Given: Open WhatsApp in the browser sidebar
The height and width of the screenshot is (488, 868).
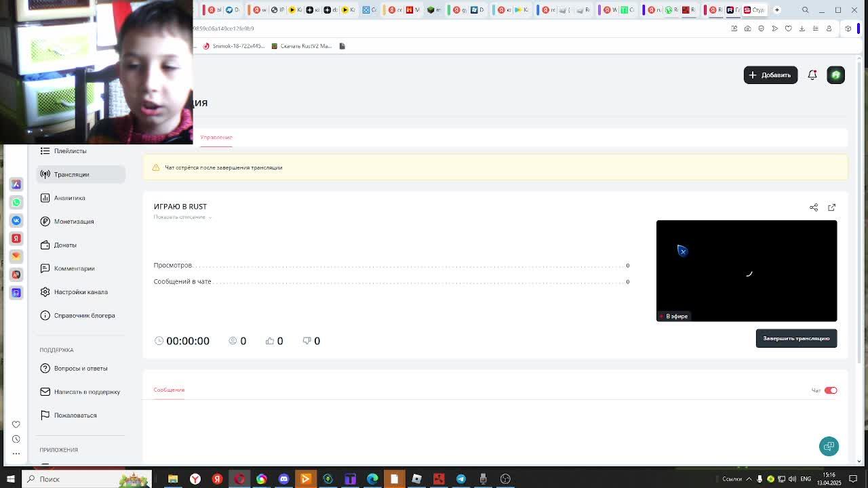Looking at the screenshot, I should (x=16, y=202).
